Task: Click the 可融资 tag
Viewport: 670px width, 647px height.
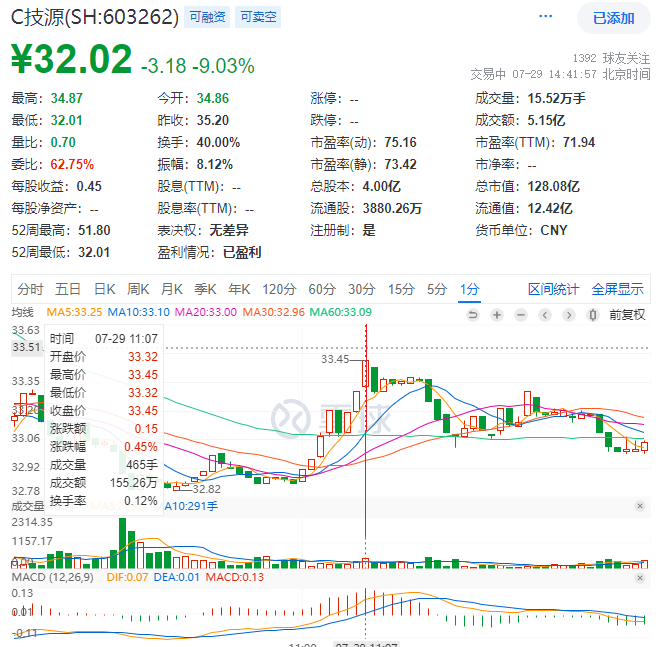Action: [207, 17]
